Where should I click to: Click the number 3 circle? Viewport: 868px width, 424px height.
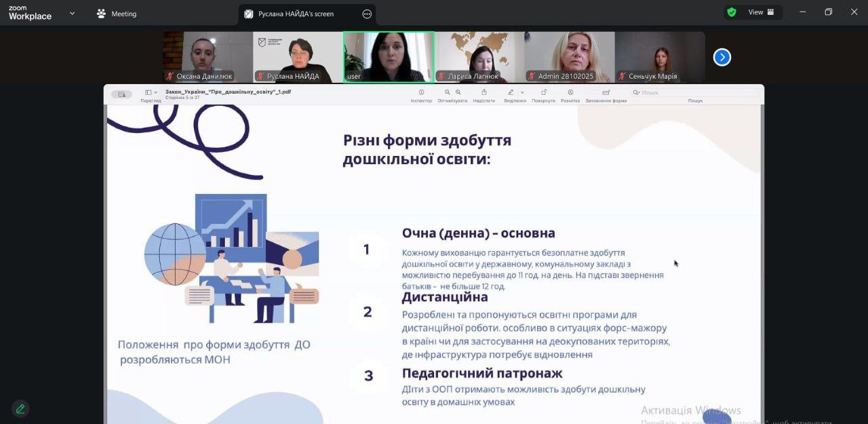(x=368, y=375)
